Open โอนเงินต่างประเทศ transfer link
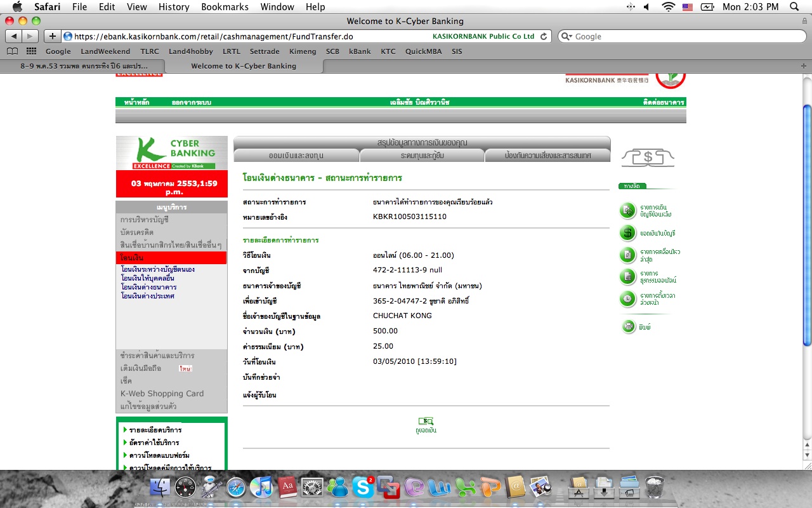 tap(148, 296)
